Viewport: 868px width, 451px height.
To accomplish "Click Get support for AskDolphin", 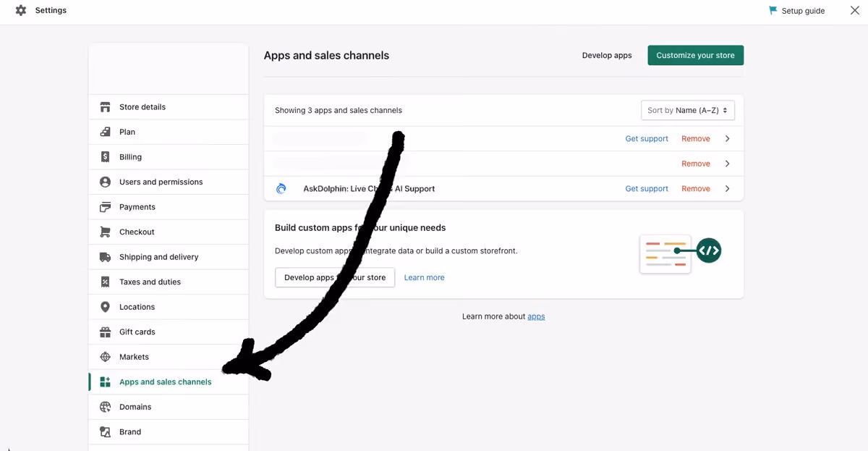I will 647,188.
